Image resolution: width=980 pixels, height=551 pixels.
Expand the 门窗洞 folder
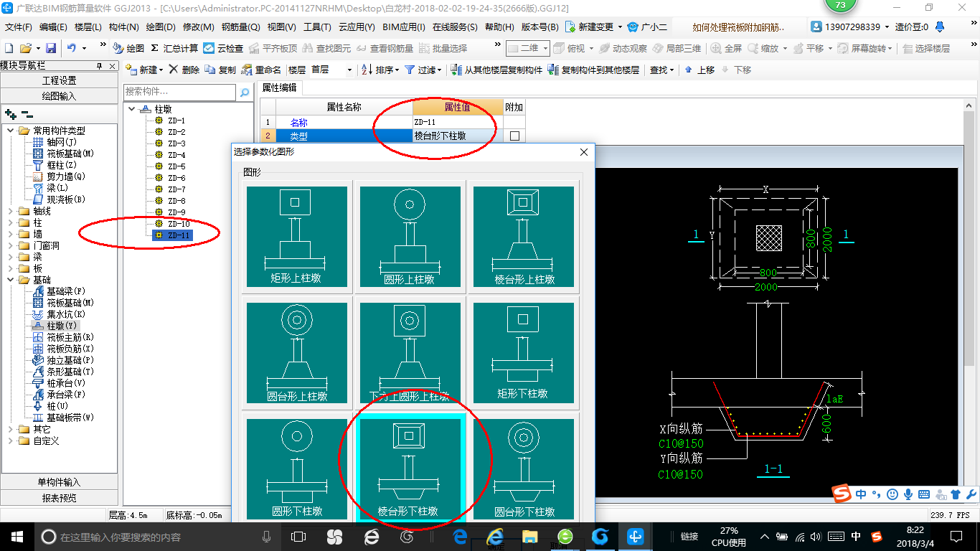tap(11, 245)
